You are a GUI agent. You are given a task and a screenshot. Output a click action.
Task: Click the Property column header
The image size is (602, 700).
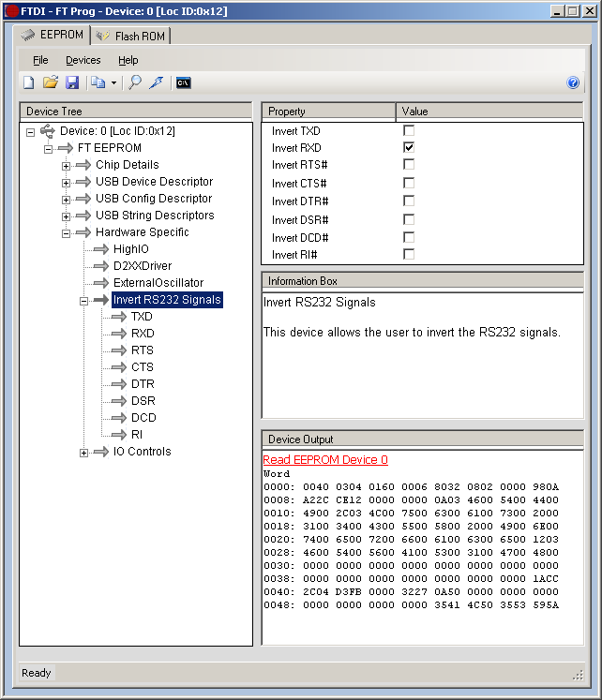pos(328,112)
